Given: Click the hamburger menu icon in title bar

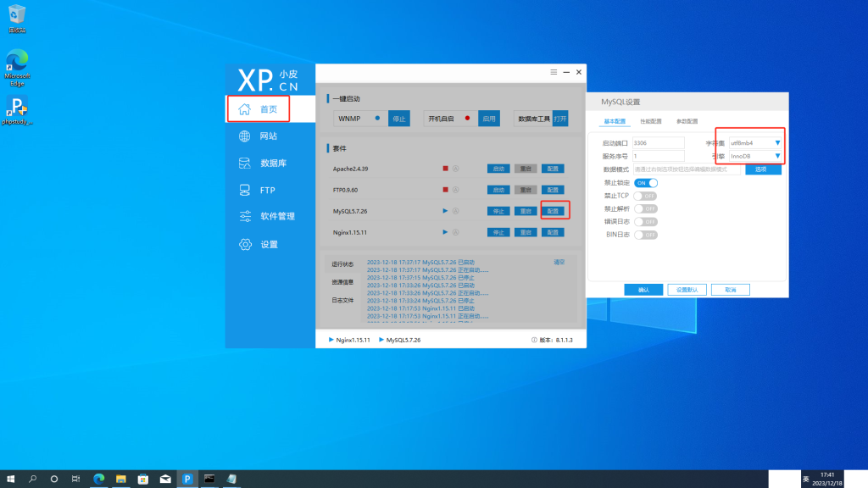Looking at the screenshot, I should pos(554,72).
